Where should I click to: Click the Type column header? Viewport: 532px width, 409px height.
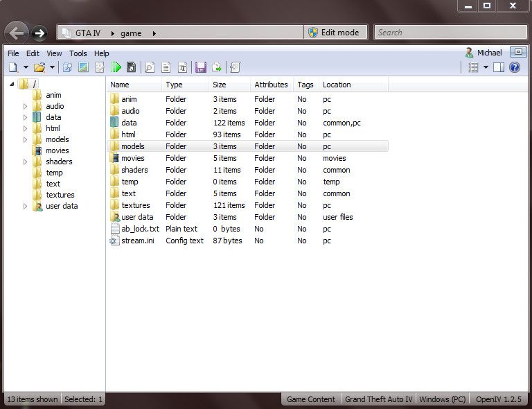pyautogui.click(x=186, y=85)
